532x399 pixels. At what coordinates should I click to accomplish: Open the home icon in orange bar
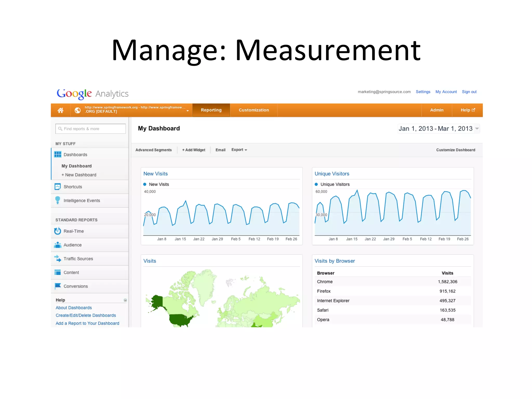click(x=61, y=110)
